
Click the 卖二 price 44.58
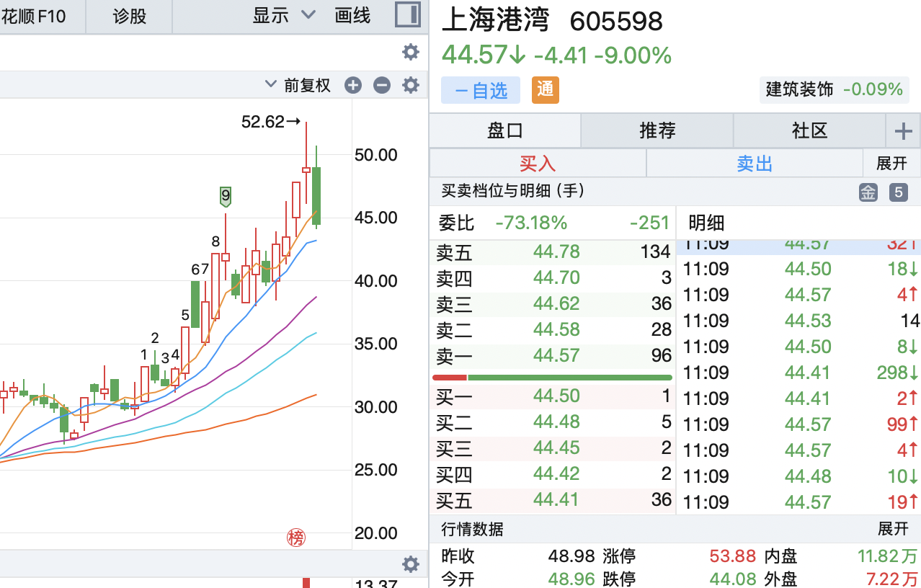[556, 329]
